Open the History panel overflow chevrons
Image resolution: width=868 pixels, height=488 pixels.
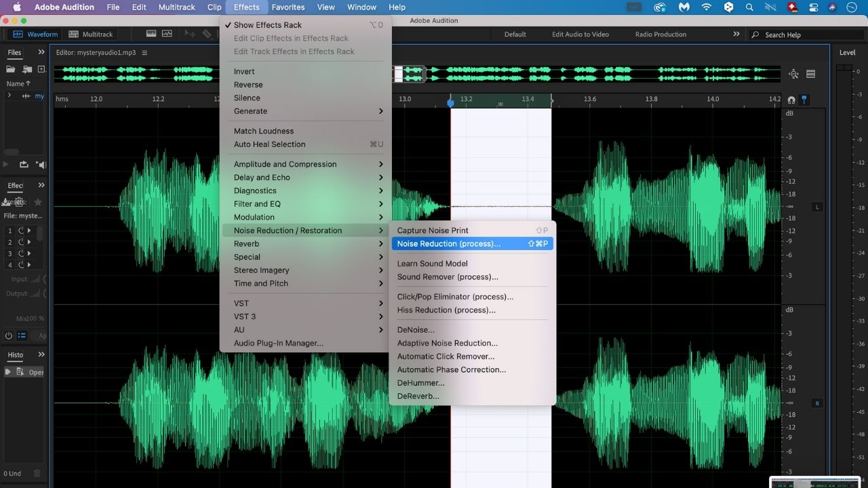(x=41, y=354)
